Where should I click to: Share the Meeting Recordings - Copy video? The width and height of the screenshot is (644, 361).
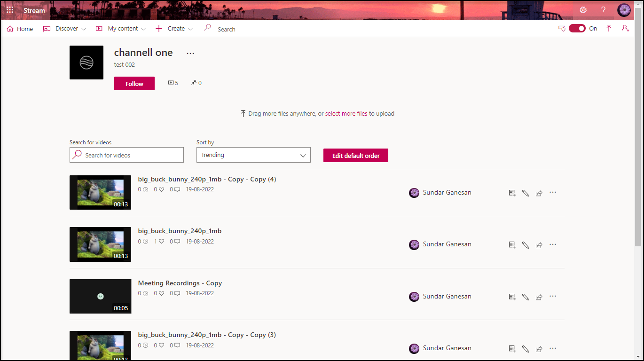pos(539,297)
